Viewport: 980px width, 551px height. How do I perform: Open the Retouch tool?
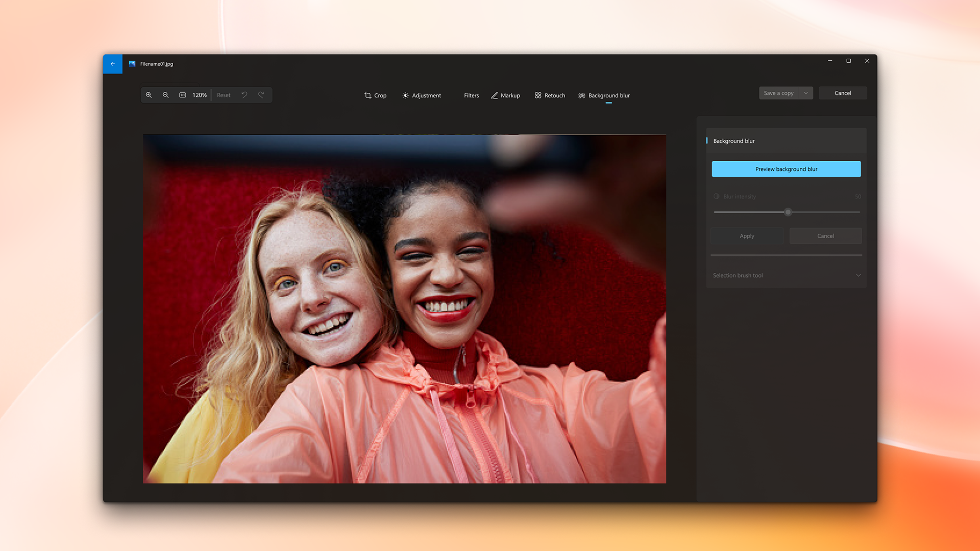point(550,95)
